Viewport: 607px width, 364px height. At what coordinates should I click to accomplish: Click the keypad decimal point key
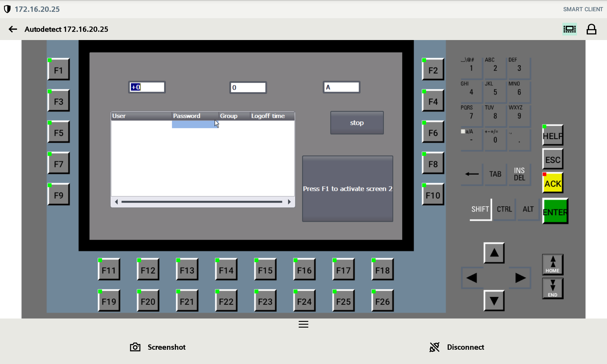pos(519,140)
